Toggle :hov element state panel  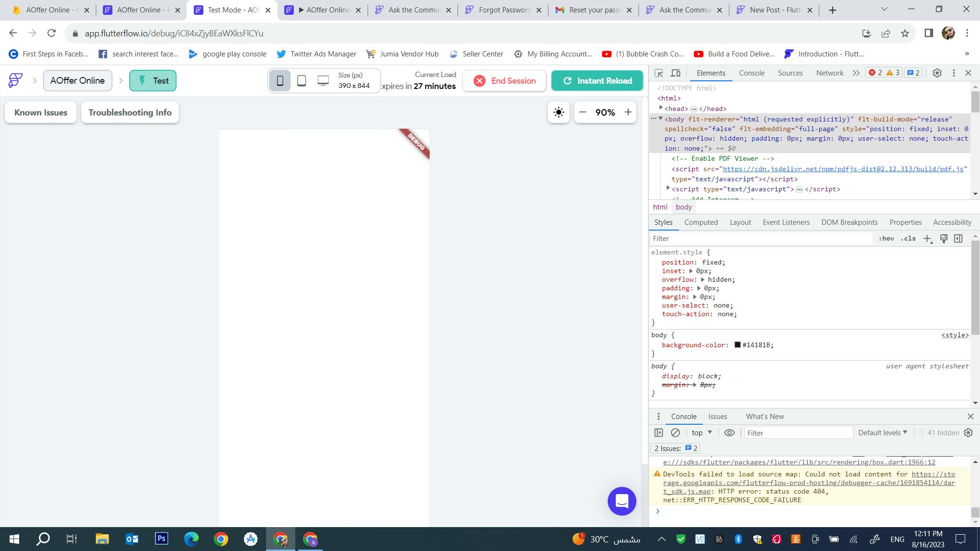click(886, 239)
